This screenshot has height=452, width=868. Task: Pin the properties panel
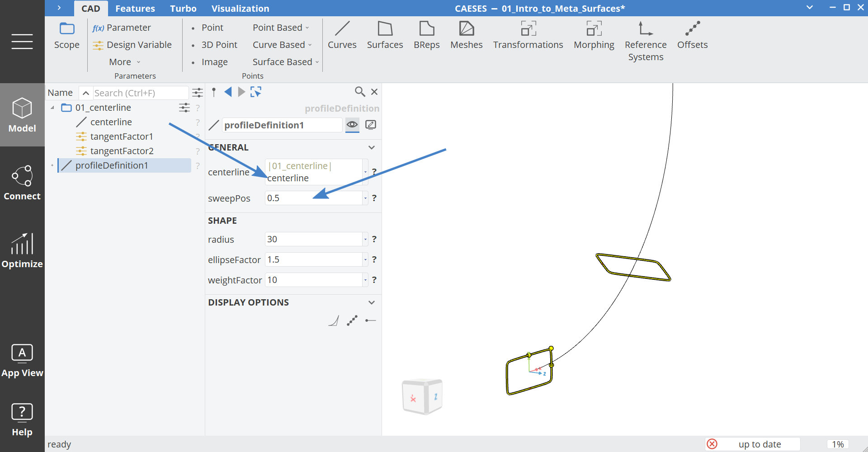click(213, 92)
